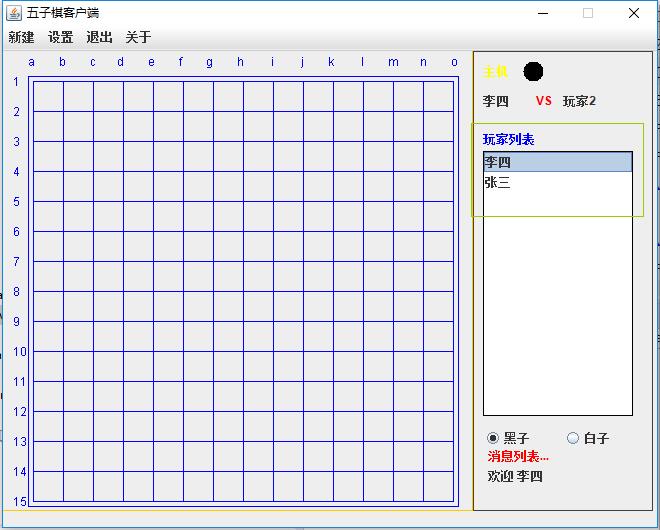Click the column label o above board

click(454, 62)
